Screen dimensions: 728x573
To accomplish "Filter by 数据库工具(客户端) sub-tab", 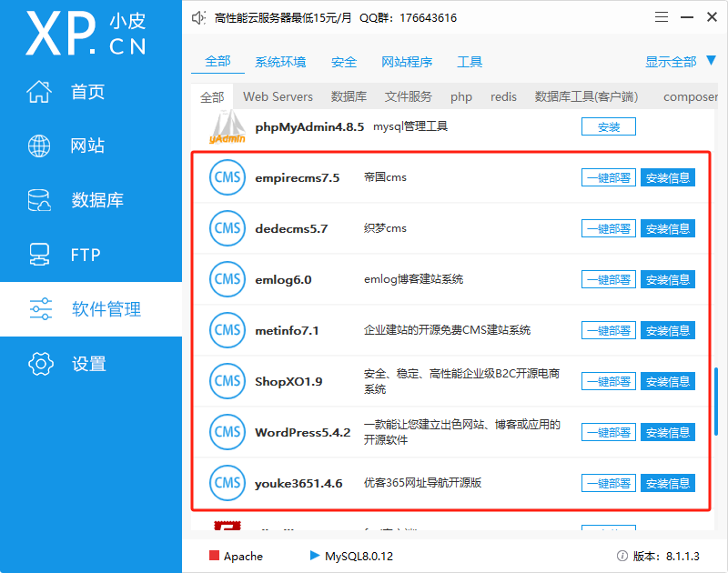I will [x=586, y=97].
